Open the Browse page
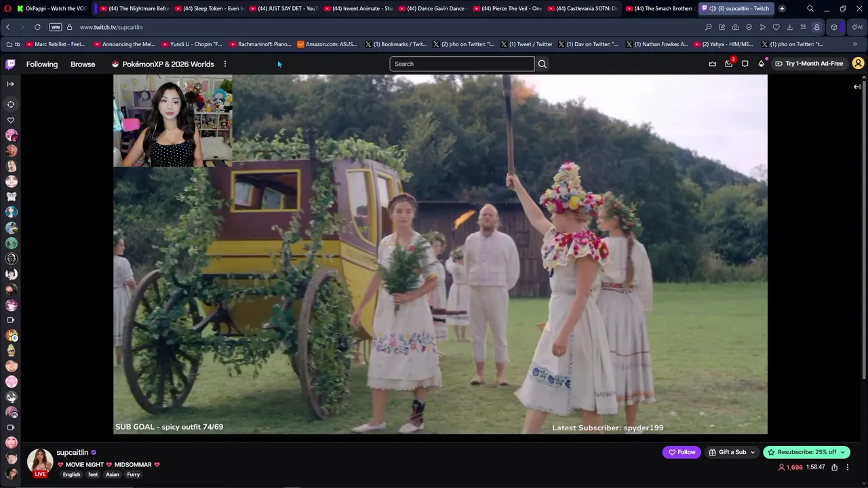Viewport: 868px width, 488px height. 83,64
